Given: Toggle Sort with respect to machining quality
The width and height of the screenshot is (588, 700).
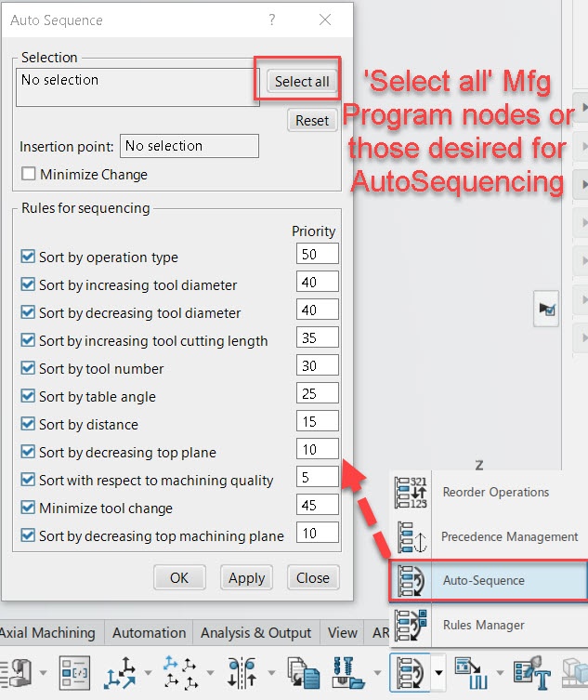Looking at the screenshot, I should pos(28,480).
